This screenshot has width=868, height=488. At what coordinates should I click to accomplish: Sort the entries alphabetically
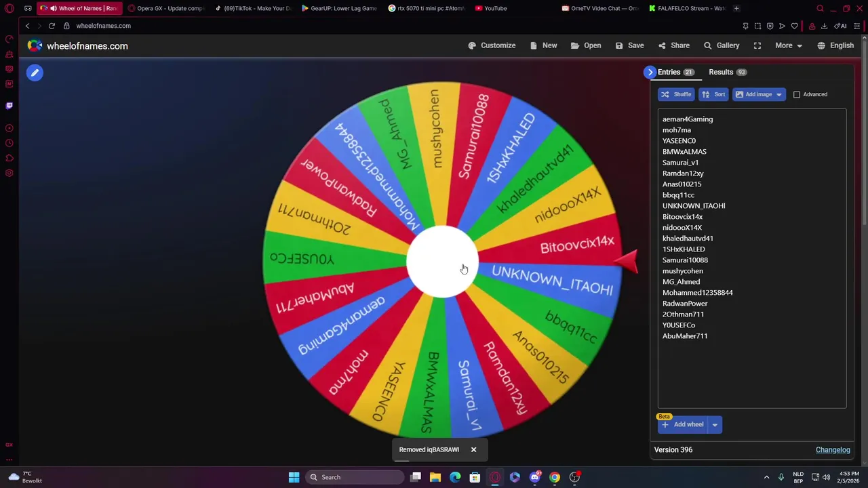tap(713, 94)
